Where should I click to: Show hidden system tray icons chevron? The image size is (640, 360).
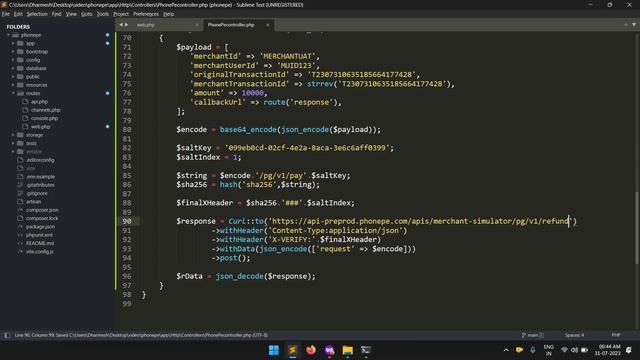(x=506, y=350)
